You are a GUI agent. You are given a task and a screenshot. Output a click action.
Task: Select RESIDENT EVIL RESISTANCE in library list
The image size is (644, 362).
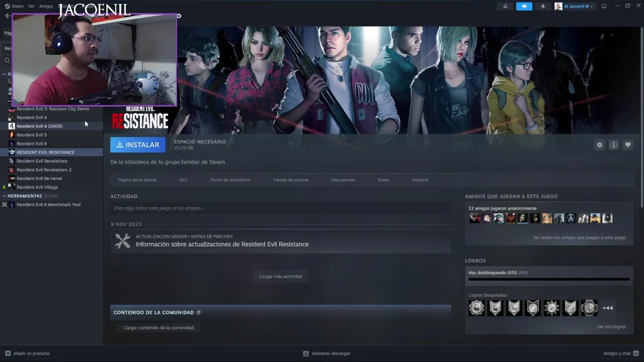(51, 152)
